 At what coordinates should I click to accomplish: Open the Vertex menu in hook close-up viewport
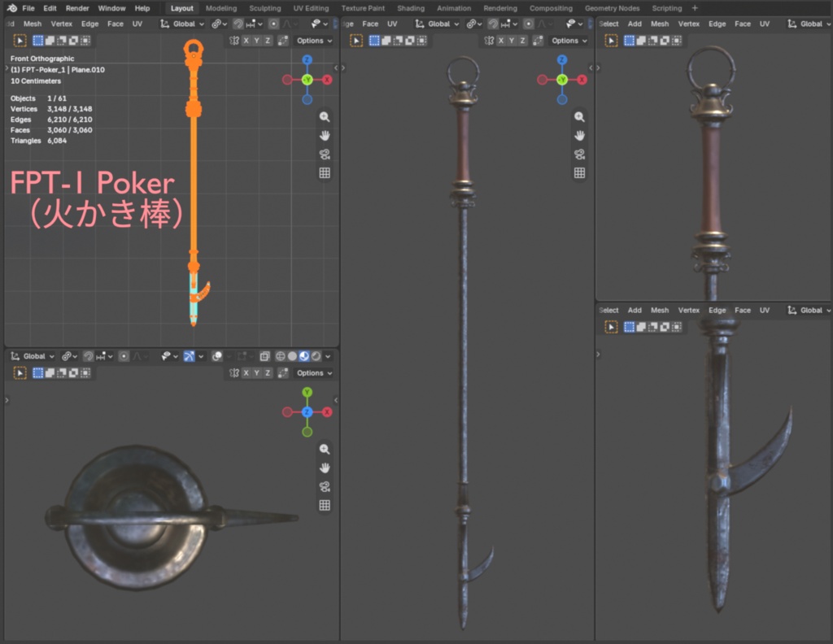(688, 311)
